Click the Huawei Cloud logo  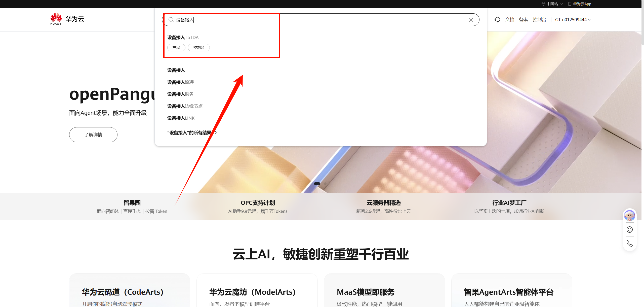pos(67,19)
